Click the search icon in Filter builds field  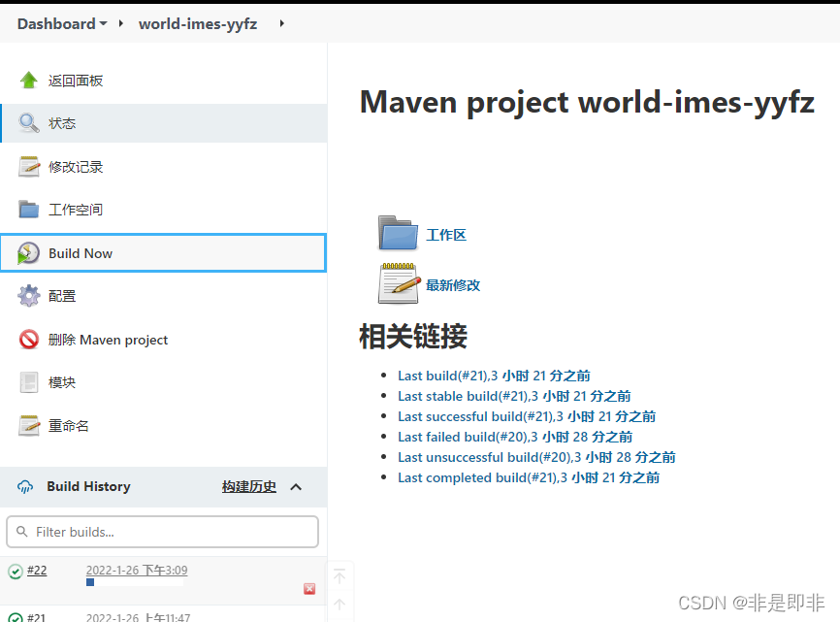[22, 532]
